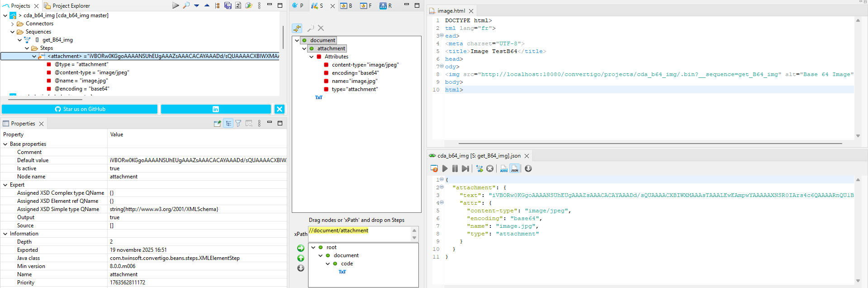Image resolution: width=868 pixels, height=288 pixels.
Task: Click the XML output format icon
Action: click(503, 168)
